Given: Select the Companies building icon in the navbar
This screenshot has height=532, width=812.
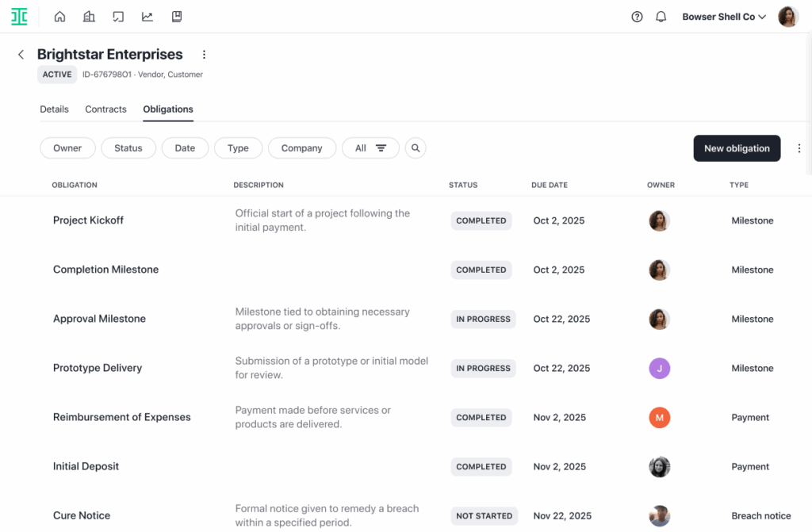Looking at the screenshot, I should point(89,16).
